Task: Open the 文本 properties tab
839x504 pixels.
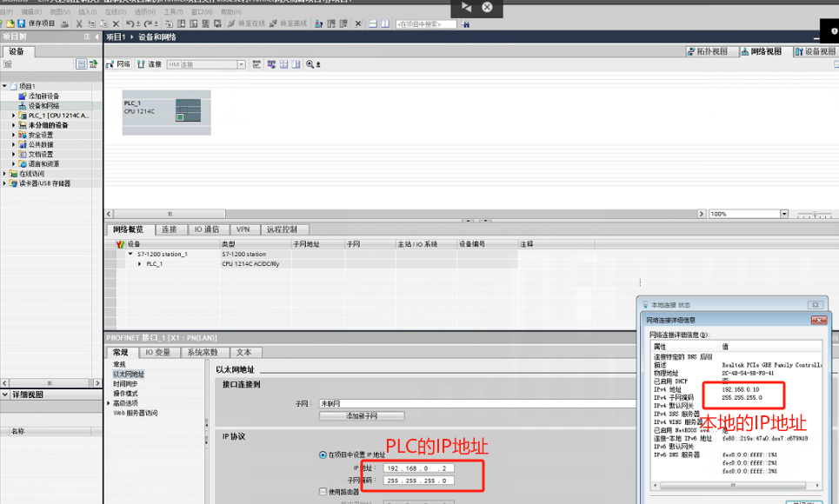Action: click(x=243, y=352)
